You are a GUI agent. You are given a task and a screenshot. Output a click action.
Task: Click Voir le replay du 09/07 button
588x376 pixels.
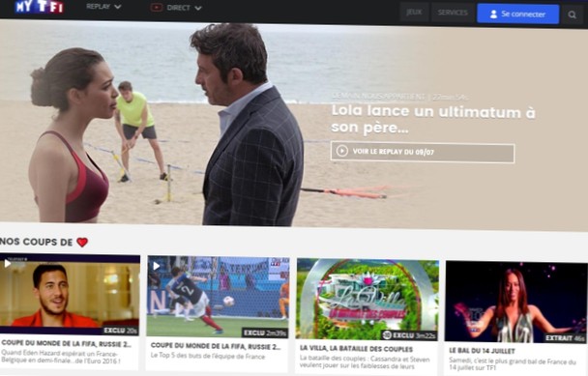coord(423,152)
